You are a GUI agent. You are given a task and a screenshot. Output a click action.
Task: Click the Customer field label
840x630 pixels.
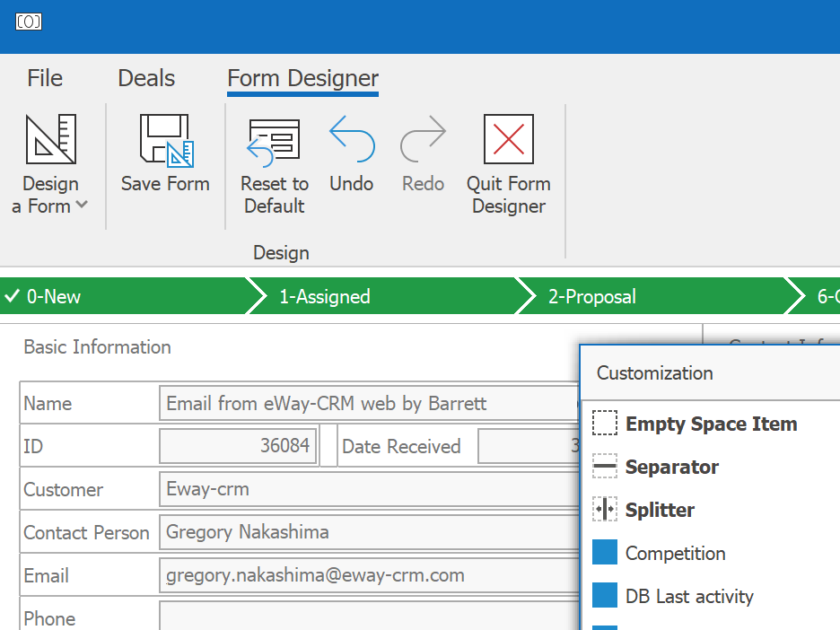pos(63,490)
